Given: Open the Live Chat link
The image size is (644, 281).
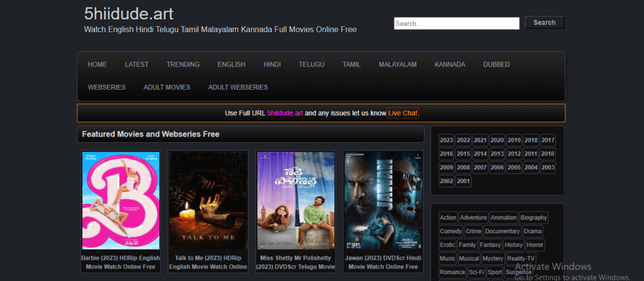Looking at the screenshot, I should pos(402,113).
